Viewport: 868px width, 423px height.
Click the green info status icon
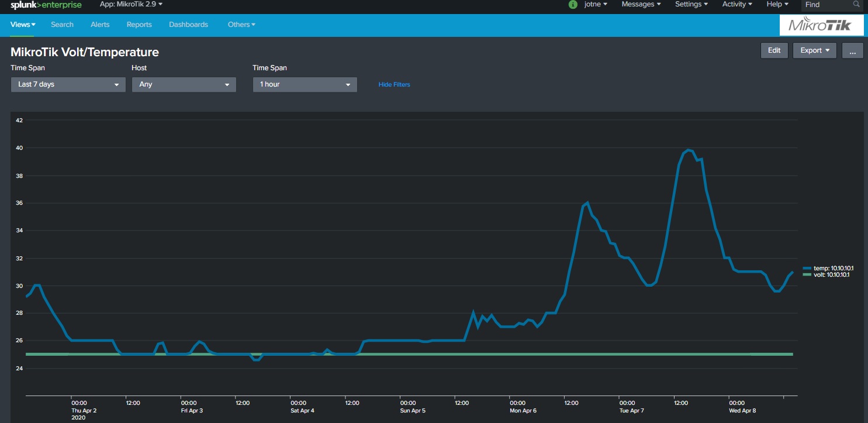573,5
